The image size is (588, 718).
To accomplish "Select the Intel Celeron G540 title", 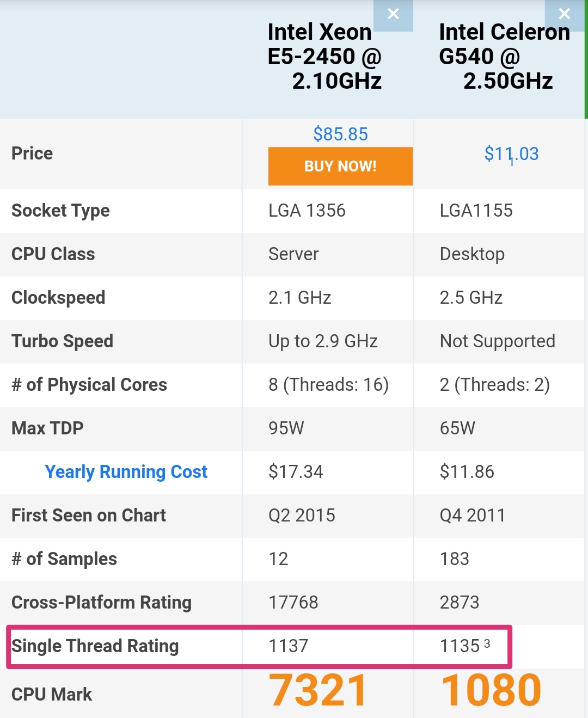I will click(504, 57).
